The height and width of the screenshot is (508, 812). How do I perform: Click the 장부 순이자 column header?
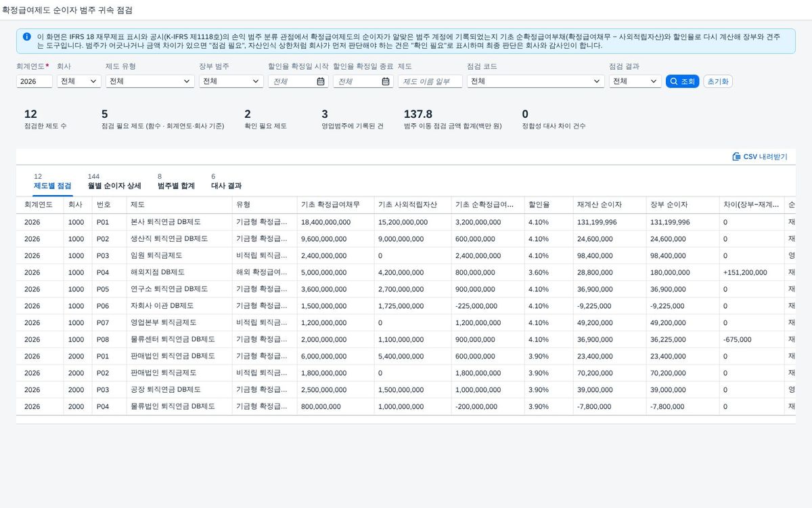(x=681, y=205)
